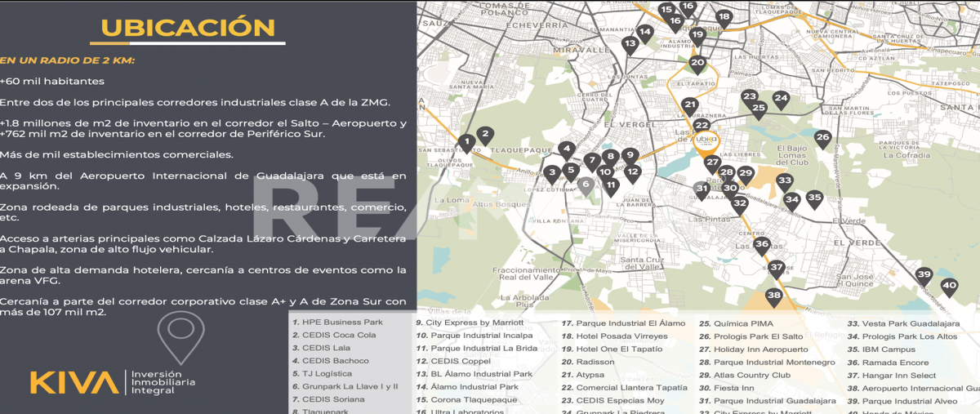Click legend entry '13. BL Álamo Industrial Park'
This screenshot has width=980, height=414.
474,375
